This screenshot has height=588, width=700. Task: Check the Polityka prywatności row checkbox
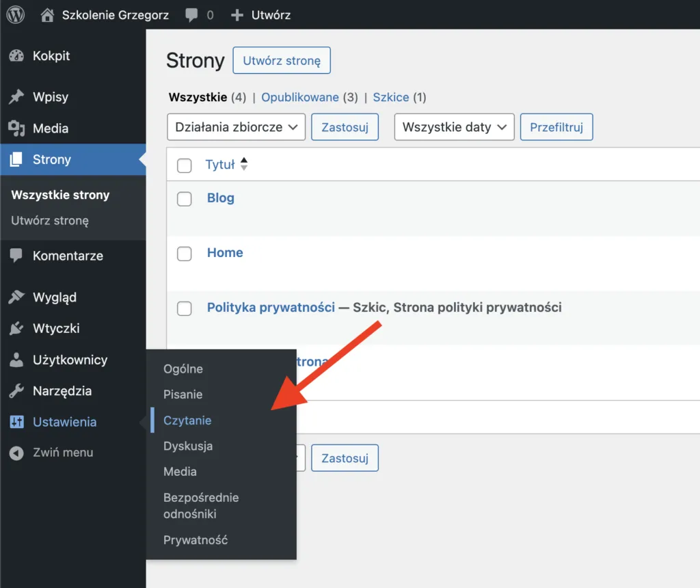tap(184, 308)
